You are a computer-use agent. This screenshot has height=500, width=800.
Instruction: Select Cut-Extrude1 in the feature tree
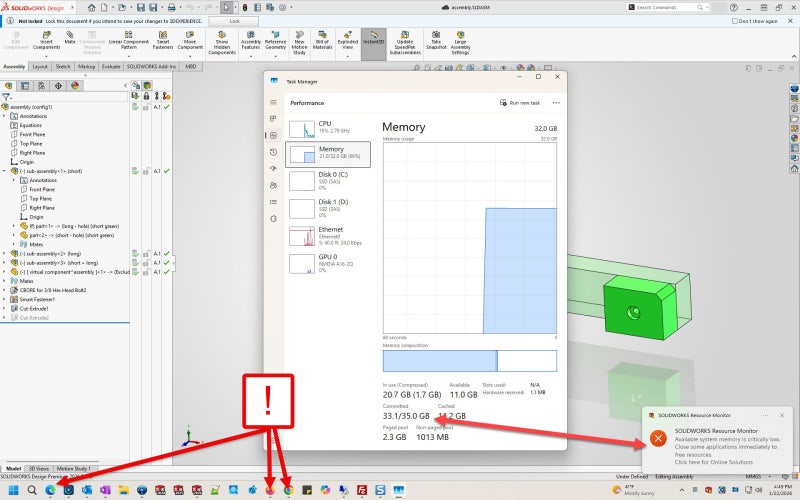34,309
